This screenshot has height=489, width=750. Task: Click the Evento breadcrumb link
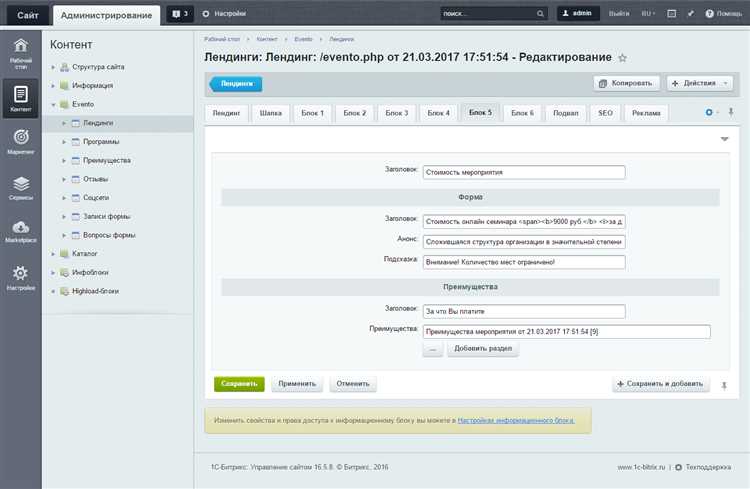(303, 39)
